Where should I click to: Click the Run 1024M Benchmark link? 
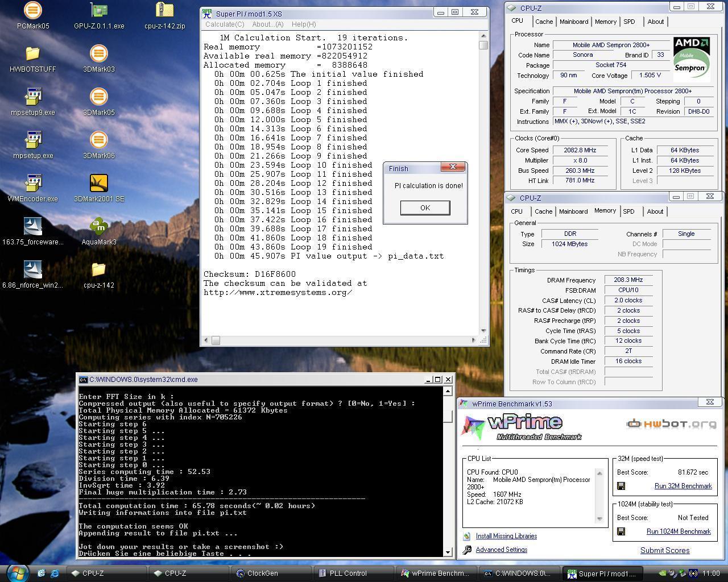point(679,531)
